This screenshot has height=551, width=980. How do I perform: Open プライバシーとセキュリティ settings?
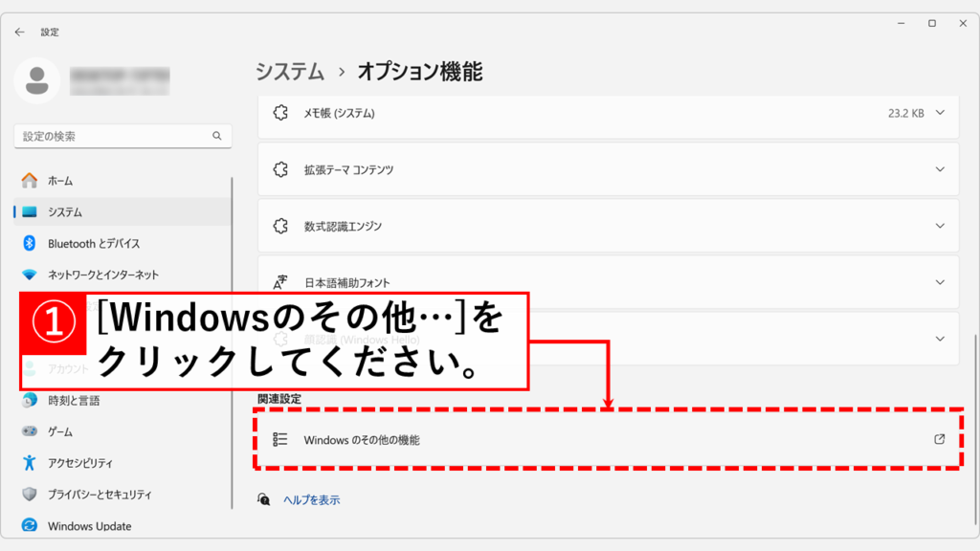(x=122, y=494)
